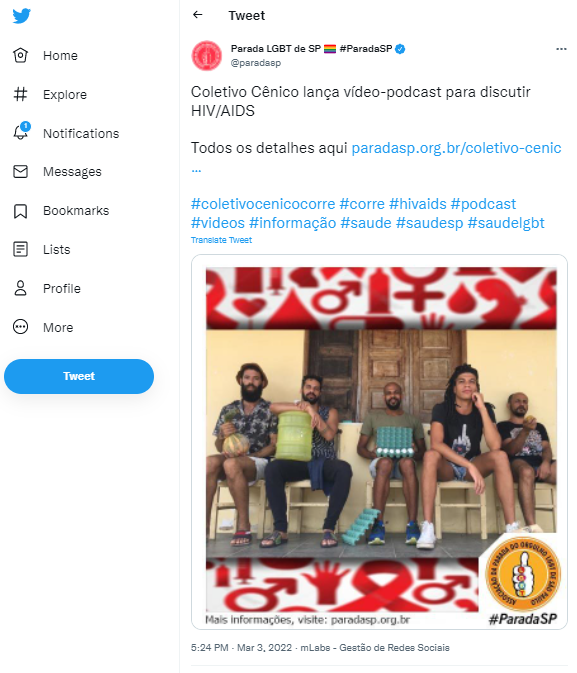
Task: Open the Explore hashtag icon
Action: point(20,94)
